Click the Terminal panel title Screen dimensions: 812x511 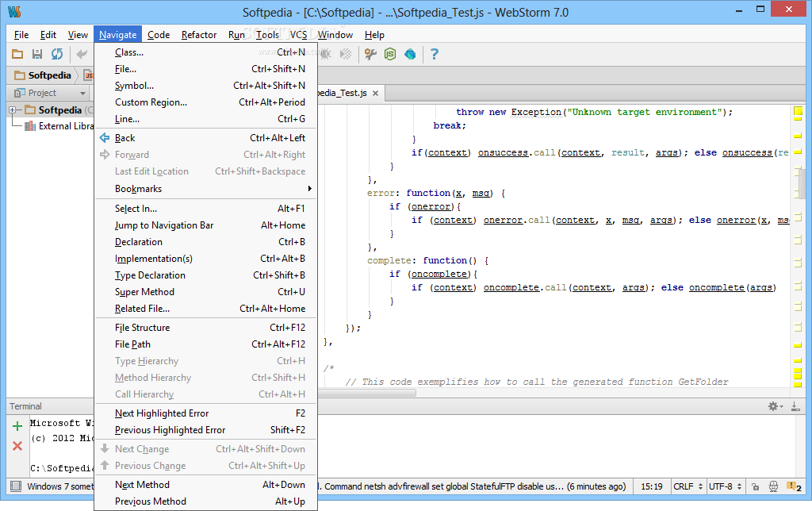(x=25, y=406)
